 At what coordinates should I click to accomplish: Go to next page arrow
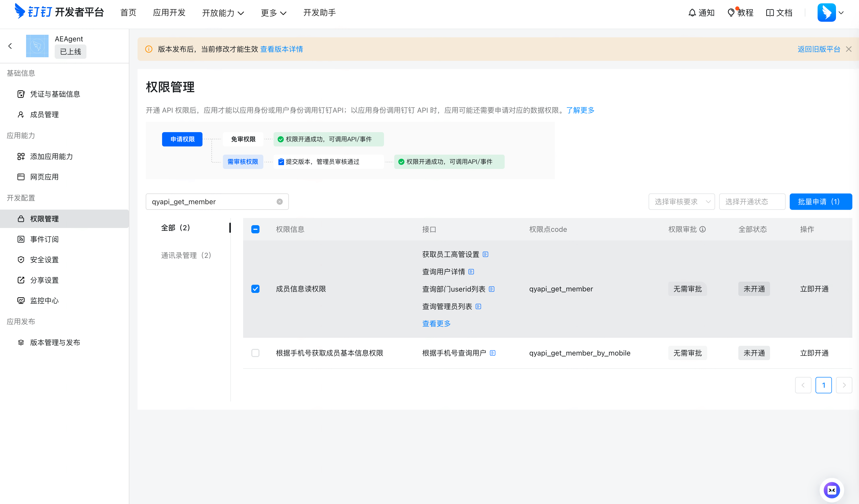844,385
